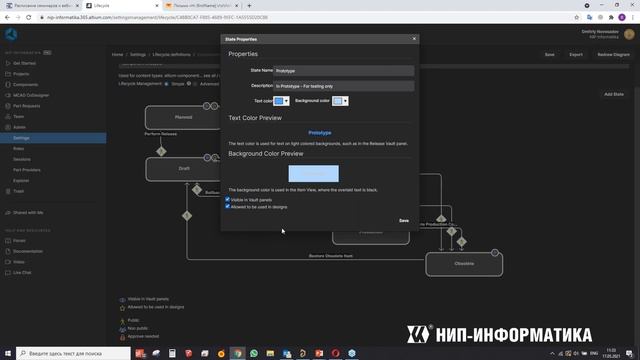
Task: Open Background color dropdown arrow
Action: 345,101
